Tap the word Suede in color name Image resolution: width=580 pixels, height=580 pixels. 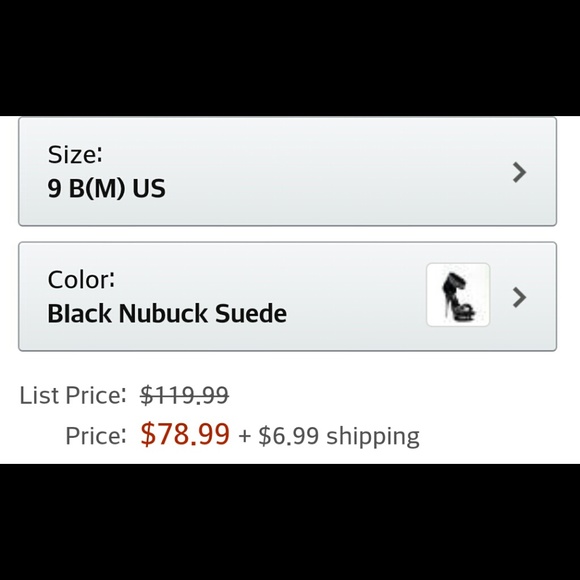(x=251, y=313)
